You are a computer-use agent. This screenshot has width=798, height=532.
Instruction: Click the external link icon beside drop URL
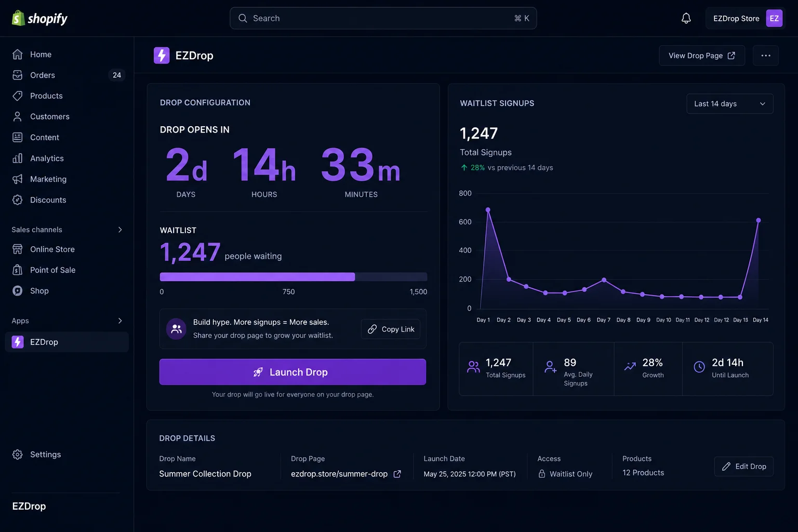tap(397, 474)
